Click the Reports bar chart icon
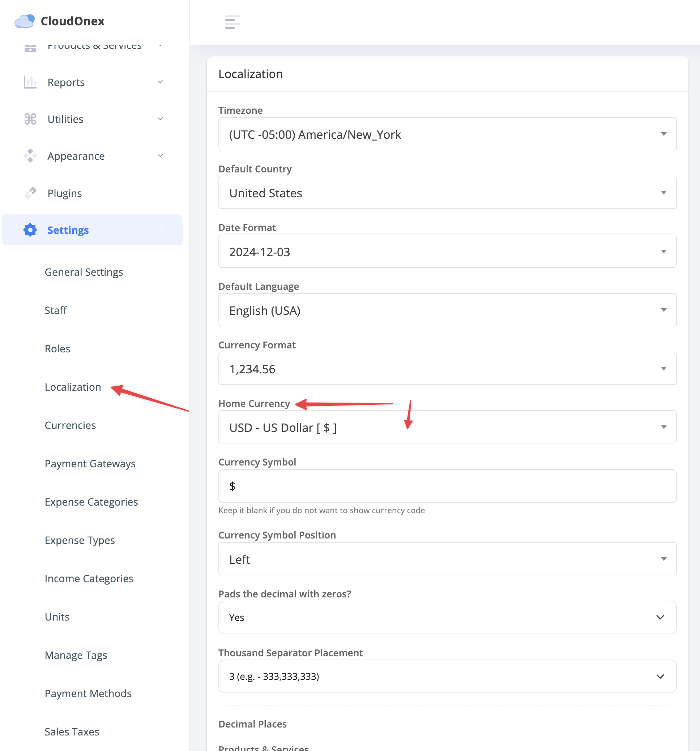This screenshot has width=700, height=751. [x=30, y=82]
